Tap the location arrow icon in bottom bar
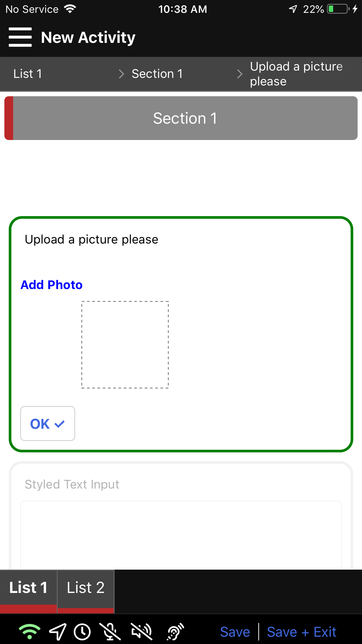Viewport: 362px width, 644px height. (57, 632)
